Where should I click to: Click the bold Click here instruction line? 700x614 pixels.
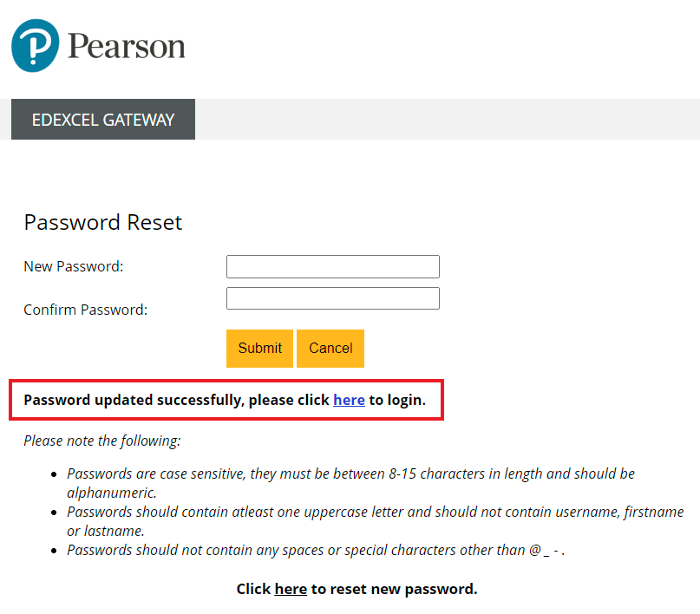click(357, 589)
